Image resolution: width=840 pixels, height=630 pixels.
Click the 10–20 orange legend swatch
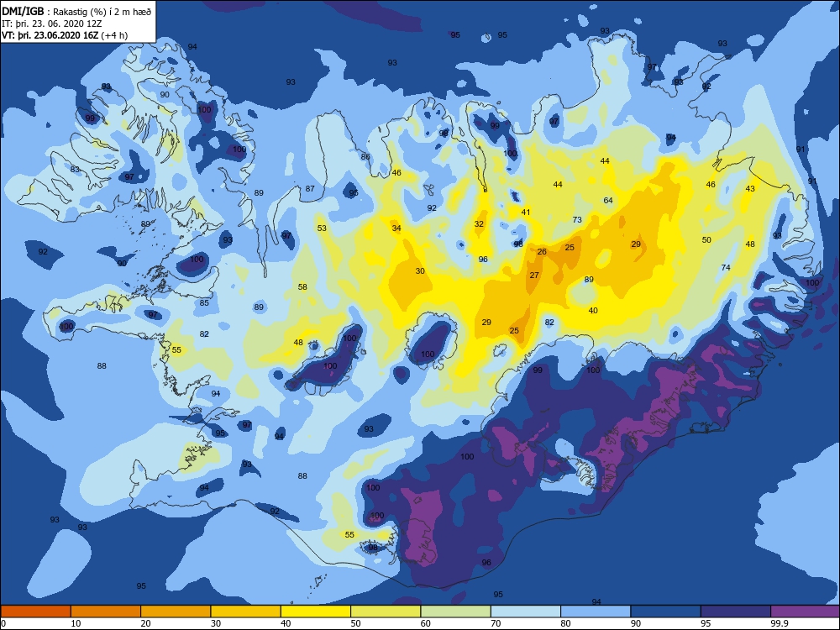[106, 612]
